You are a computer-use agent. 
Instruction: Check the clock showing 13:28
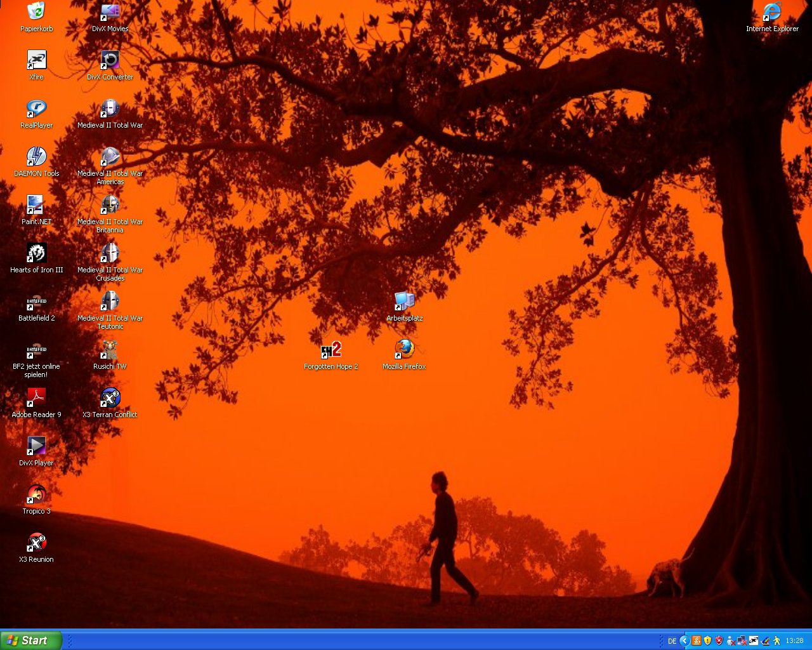click(794, 640)
